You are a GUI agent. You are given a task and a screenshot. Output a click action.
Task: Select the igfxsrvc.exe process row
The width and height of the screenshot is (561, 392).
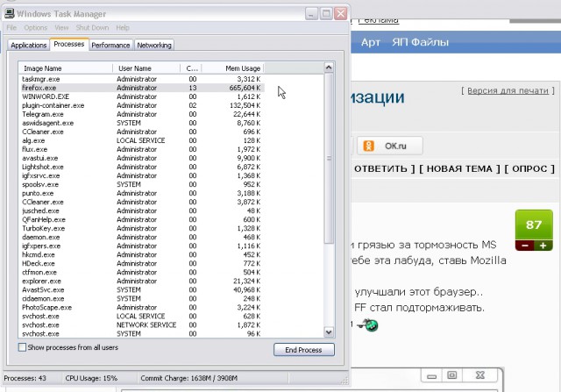pyautogui.click(x=142, y=175)
